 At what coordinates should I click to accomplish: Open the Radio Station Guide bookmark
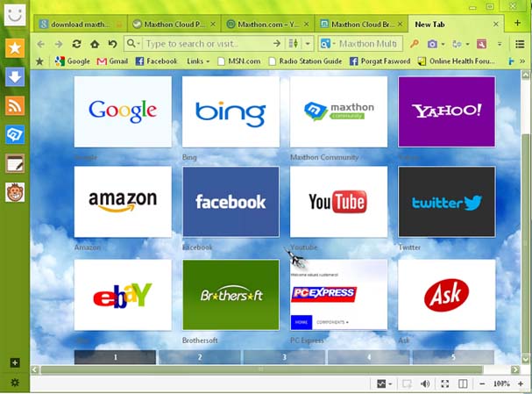(305, 61)
